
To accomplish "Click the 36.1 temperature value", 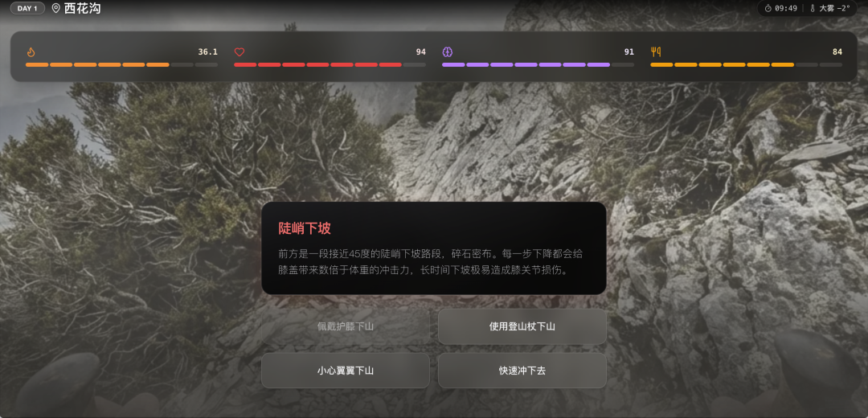I will (207, 52).
